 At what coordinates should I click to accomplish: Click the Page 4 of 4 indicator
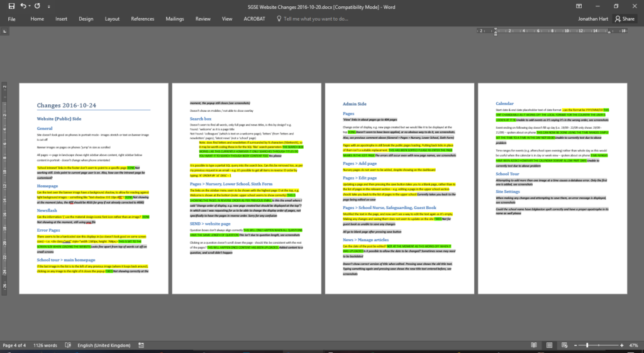(x=14, y=345)
